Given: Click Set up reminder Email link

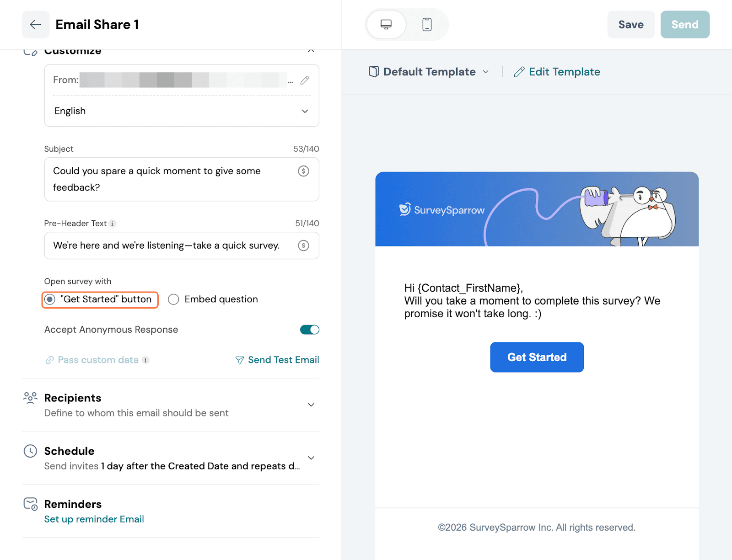Looking at the screenshot, I should pos(94,519).
